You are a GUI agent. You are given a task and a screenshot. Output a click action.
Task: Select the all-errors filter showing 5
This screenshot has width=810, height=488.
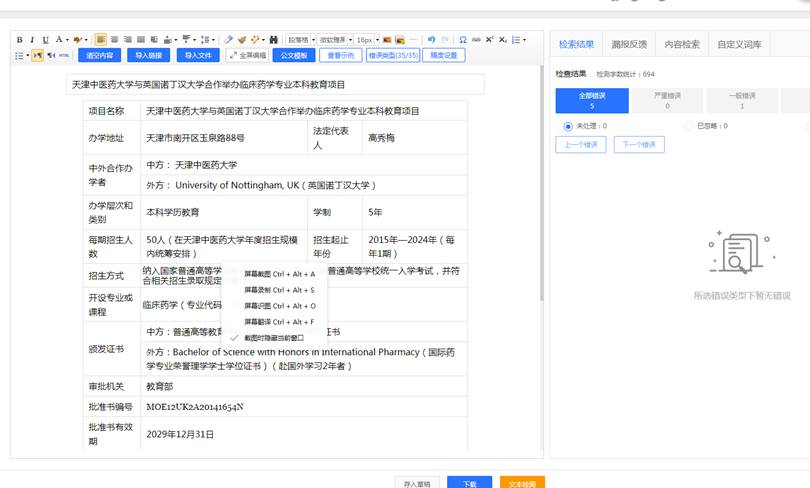[592, 101]
